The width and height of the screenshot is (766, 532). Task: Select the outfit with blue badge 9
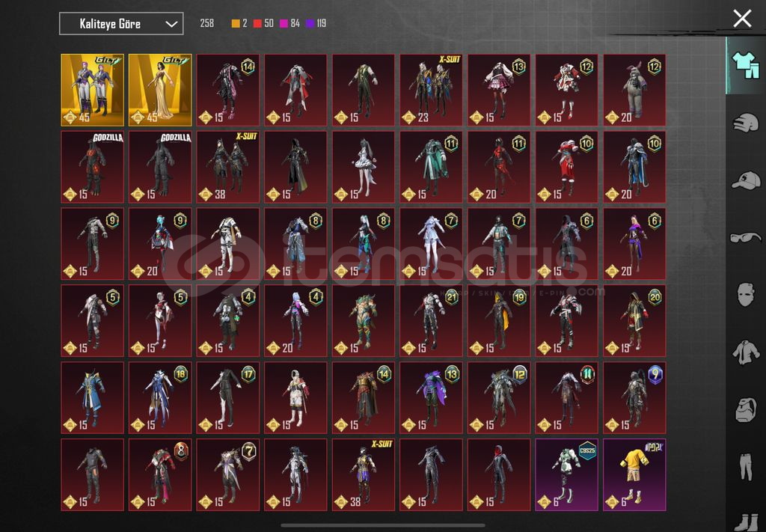pyautogui.click(x=634, y=397)
